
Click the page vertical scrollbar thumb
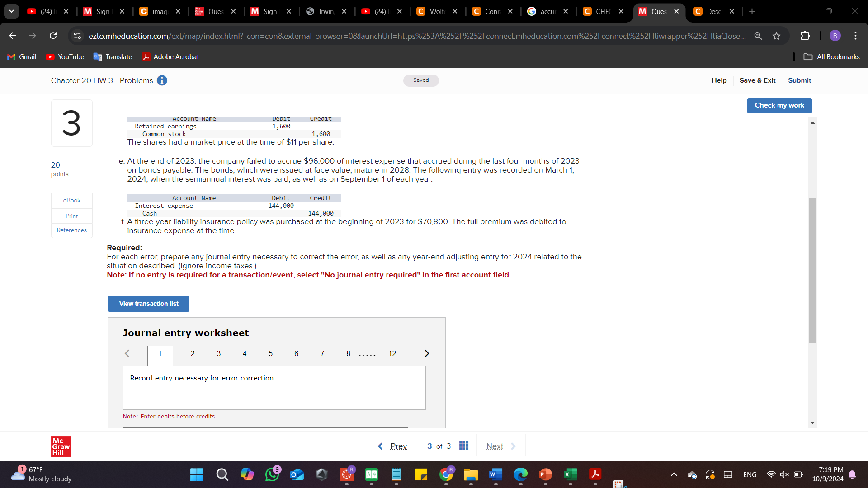click(812, 271)
